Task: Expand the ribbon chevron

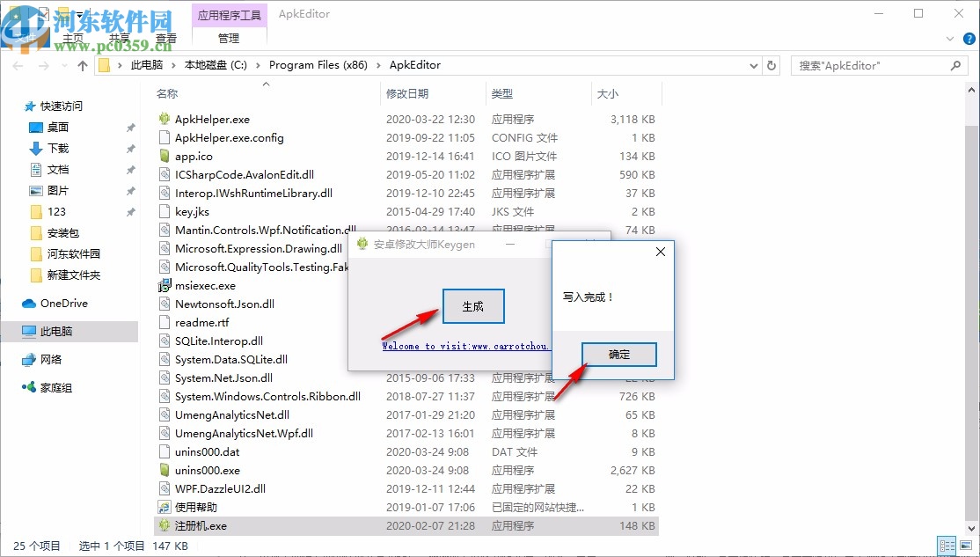Action: click(x=950, y=39)
